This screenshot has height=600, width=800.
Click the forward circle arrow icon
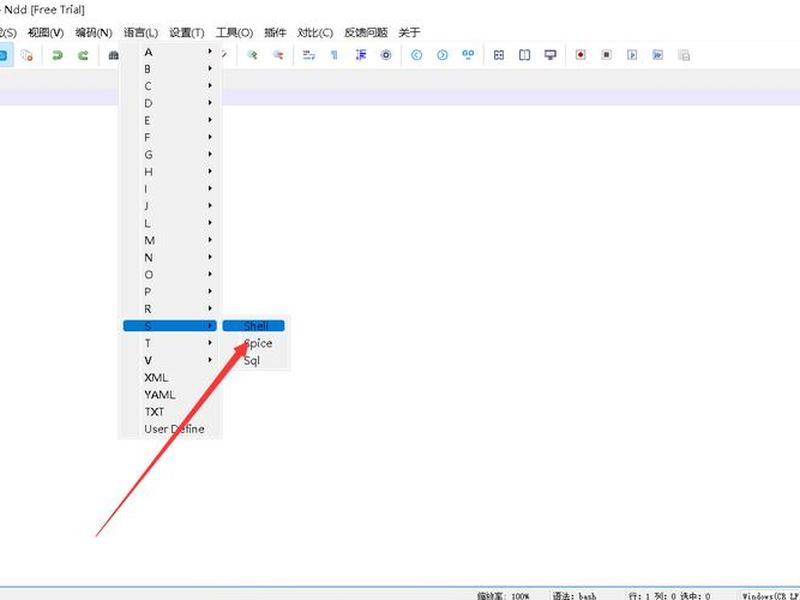(442, 55)
